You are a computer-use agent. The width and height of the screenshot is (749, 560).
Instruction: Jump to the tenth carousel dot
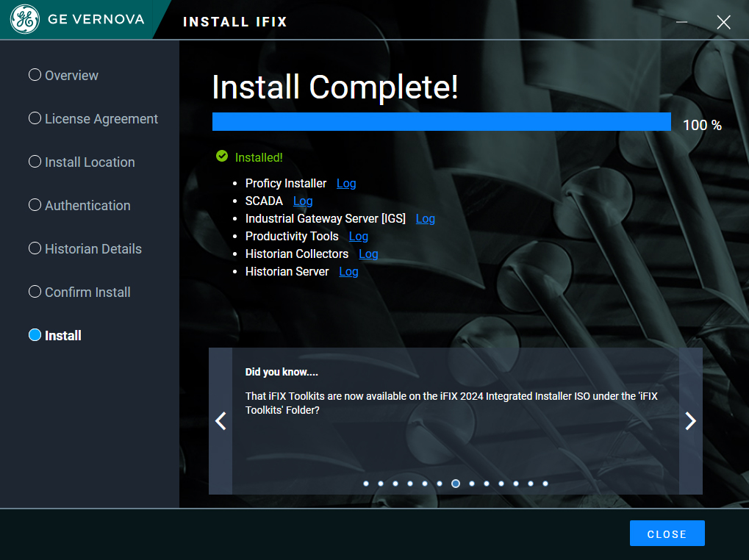(501, 484)
